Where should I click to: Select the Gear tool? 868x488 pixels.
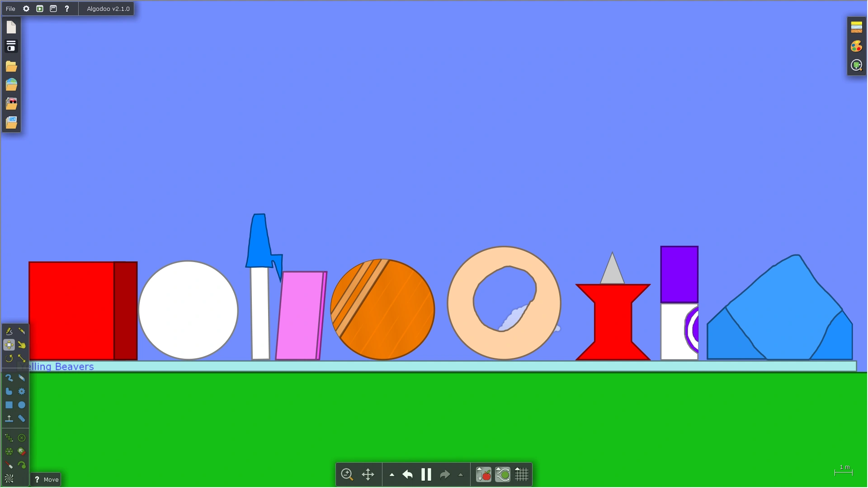pyautogui.click(x=22, y=391)
